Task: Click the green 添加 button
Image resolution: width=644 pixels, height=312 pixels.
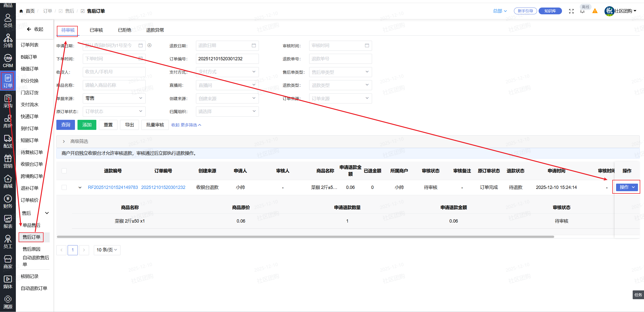Action: [87, 125]
